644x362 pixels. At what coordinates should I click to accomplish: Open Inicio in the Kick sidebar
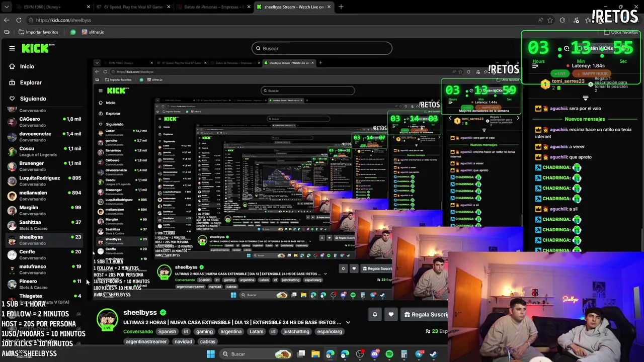click(x=27, y=66)
